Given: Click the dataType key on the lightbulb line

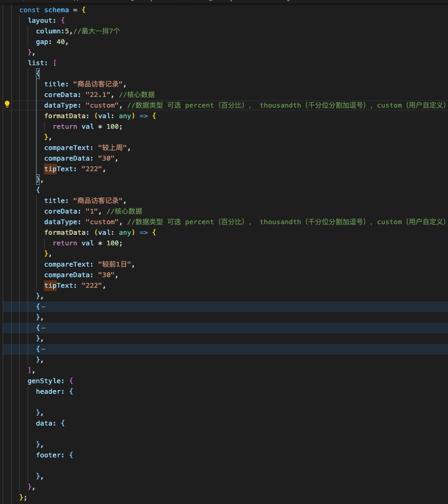Looking at the screenshot, I should click(63, 105).
